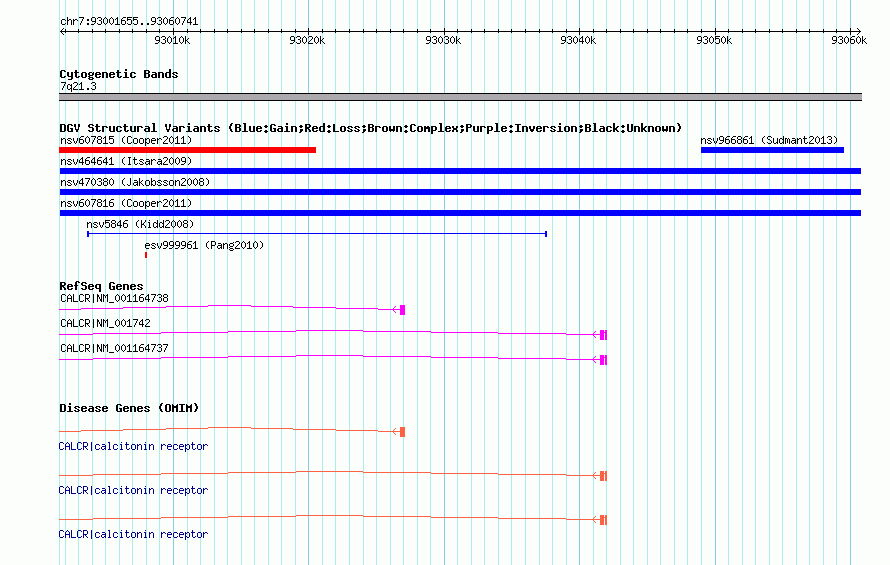This screenshot has height=565, width=890.
Task: Click the nsv607815 (Cooper2011) label
Action: click(x=126, y=140)
